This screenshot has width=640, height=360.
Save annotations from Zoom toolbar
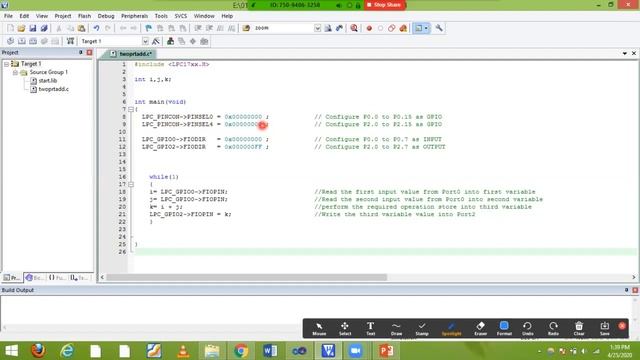[x=604, y=329]
